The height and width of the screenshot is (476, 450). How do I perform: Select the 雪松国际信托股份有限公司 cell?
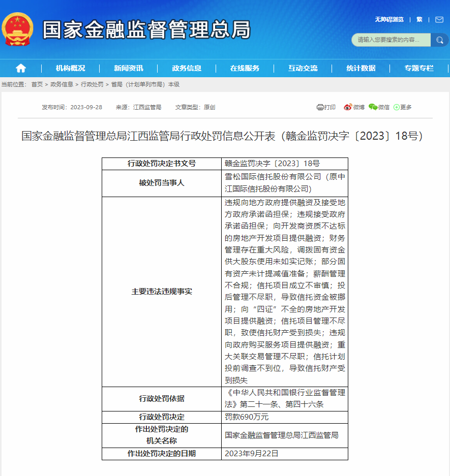coord(285,183)
